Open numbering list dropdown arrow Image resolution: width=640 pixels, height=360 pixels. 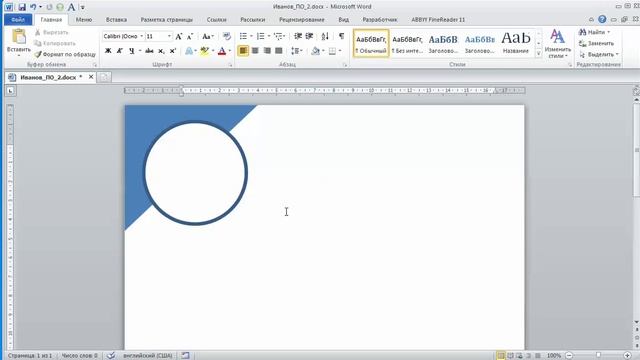click(x=269, y=36)
